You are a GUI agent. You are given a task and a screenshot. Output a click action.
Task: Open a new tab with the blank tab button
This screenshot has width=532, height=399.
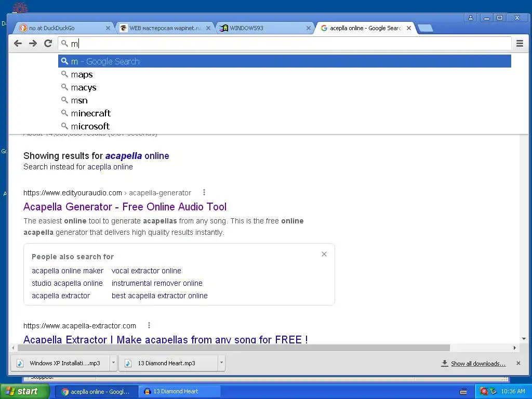[x=425, y=29]
